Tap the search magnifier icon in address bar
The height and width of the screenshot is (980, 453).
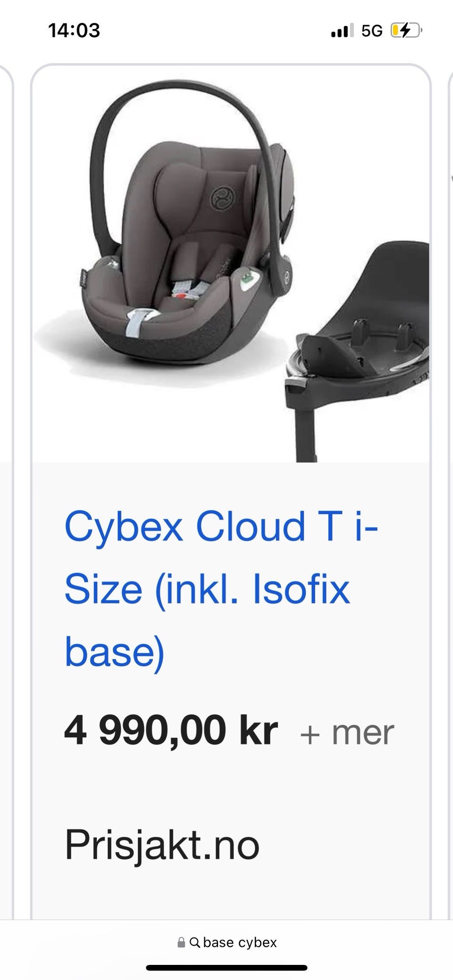(x=195, y=942)
